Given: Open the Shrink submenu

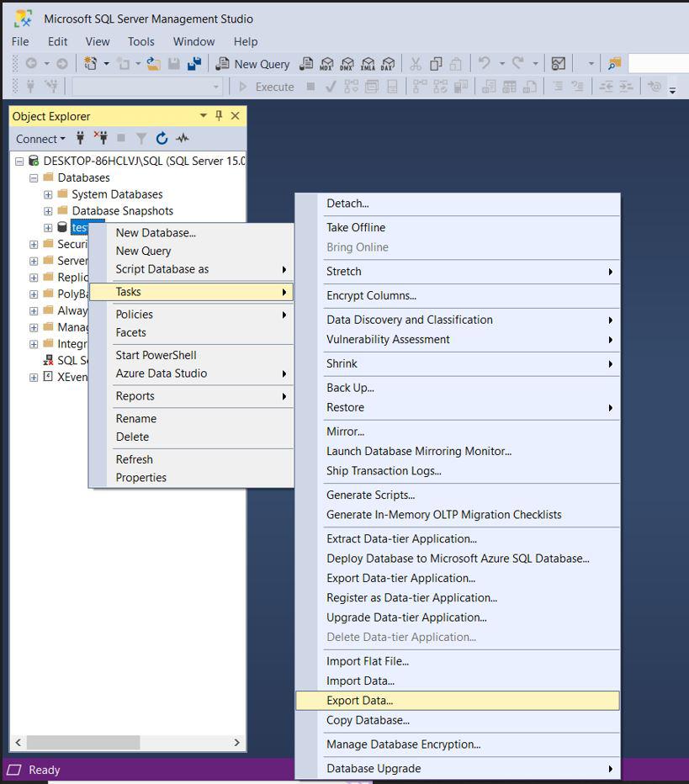Looking at the screenshot, I should 458,363.
